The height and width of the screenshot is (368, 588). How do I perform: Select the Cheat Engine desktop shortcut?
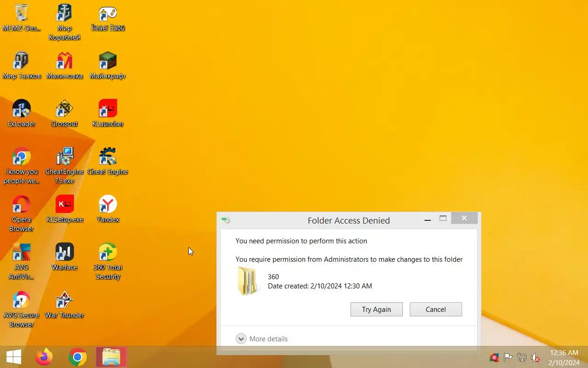click(107, 161)
